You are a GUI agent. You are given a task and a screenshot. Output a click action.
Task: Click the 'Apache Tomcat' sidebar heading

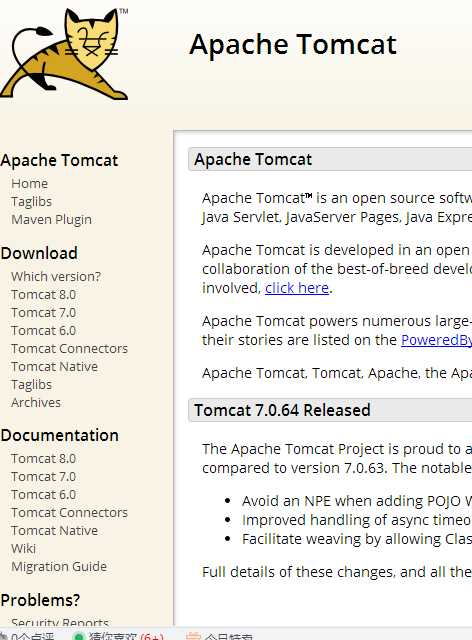(59, 160)
